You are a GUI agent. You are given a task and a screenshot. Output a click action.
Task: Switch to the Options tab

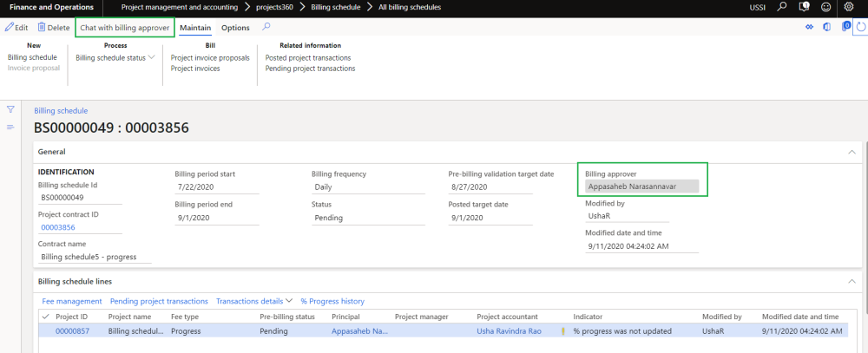tap(235, 28)
